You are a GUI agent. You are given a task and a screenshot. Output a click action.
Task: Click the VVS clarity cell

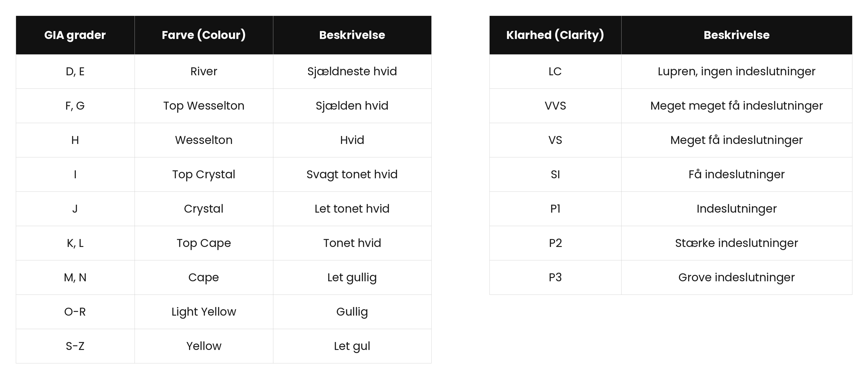pos(555,106)
